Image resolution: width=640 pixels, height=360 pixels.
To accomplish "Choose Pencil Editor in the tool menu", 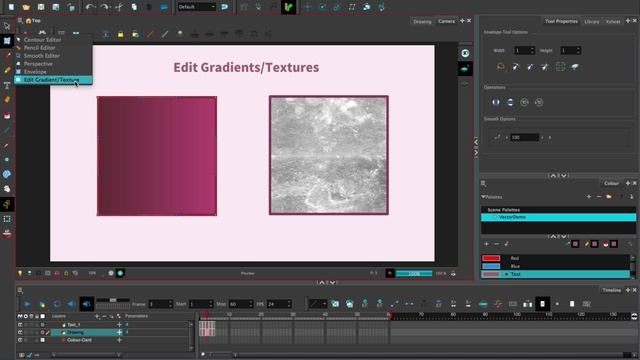I will pos(40,48).
